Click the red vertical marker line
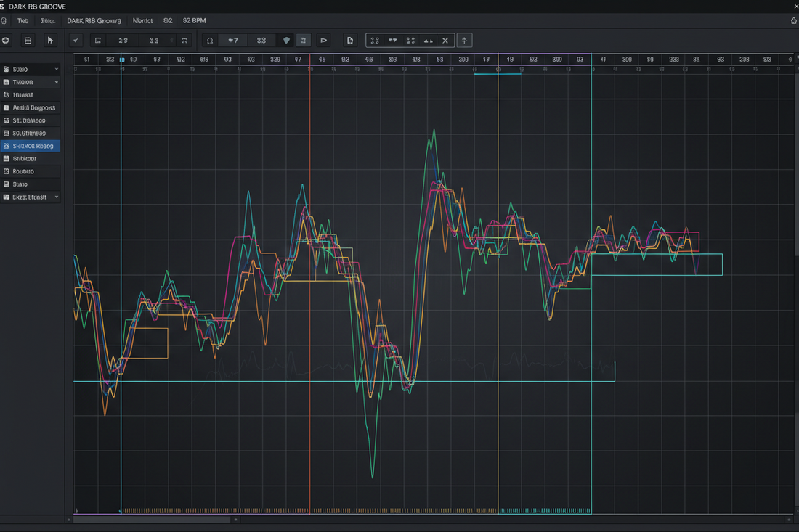The width and height of the screenshot is (799, 532). click(x=310, y=285)
